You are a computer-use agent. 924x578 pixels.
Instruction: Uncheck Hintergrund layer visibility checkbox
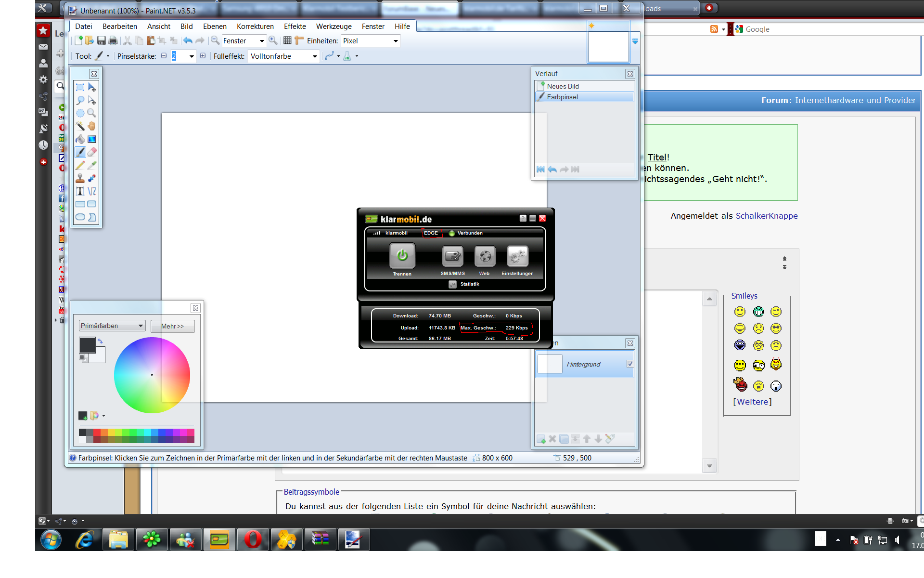click(x=630, y=364)
